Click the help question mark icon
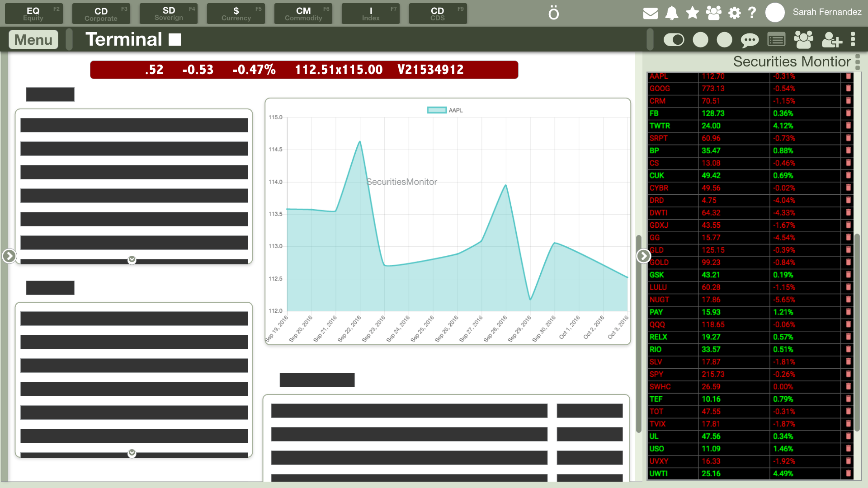 (x=752, y=13)
